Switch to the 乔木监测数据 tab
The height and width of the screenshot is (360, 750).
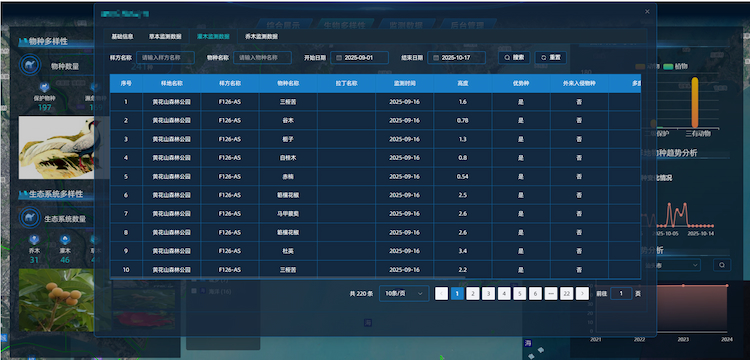tap(261, 36)
